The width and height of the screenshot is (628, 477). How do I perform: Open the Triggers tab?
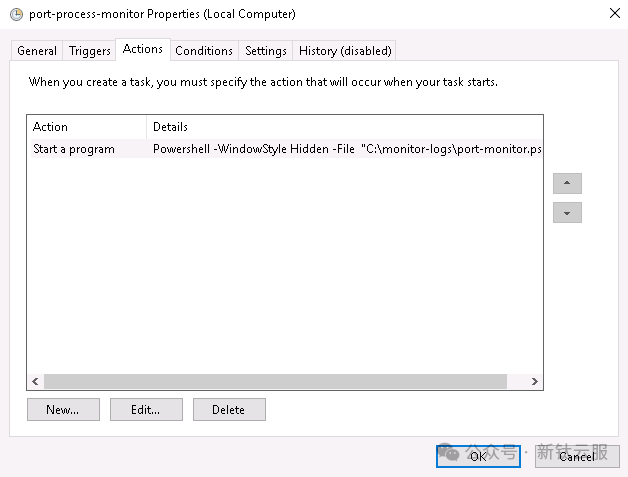tap(89, 51)
